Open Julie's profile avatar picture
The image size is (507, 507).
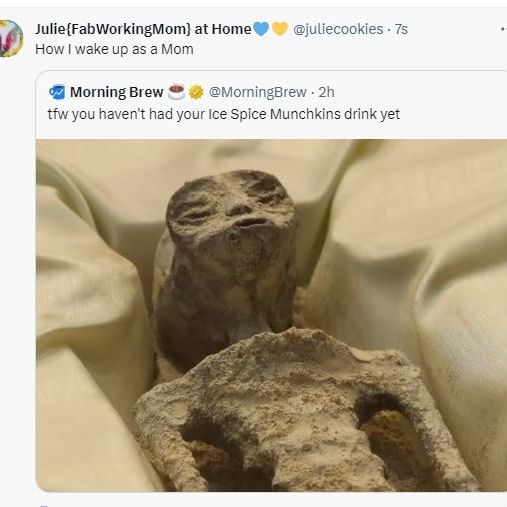(11, 38)
